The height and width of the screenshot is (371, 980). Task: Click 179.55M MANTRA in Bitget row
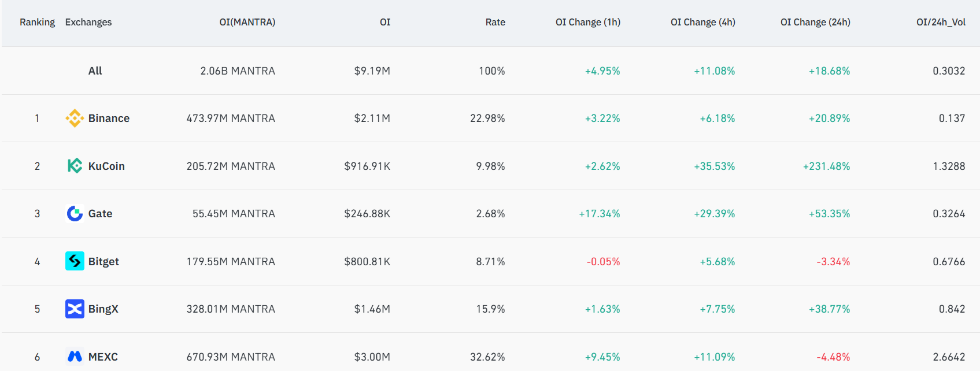click(231, 261)
